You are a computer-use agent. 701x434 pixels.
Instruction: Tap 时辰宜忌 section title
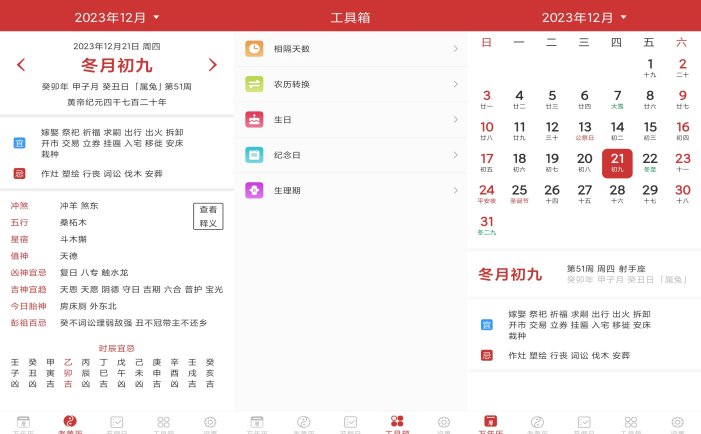(x=117, y=348)
